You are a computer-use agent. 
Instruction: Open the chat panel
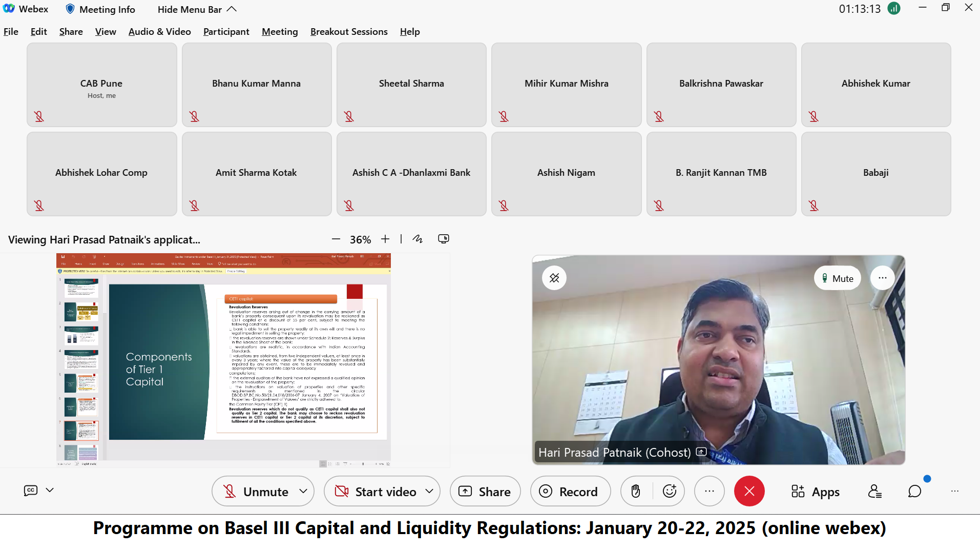914,491
